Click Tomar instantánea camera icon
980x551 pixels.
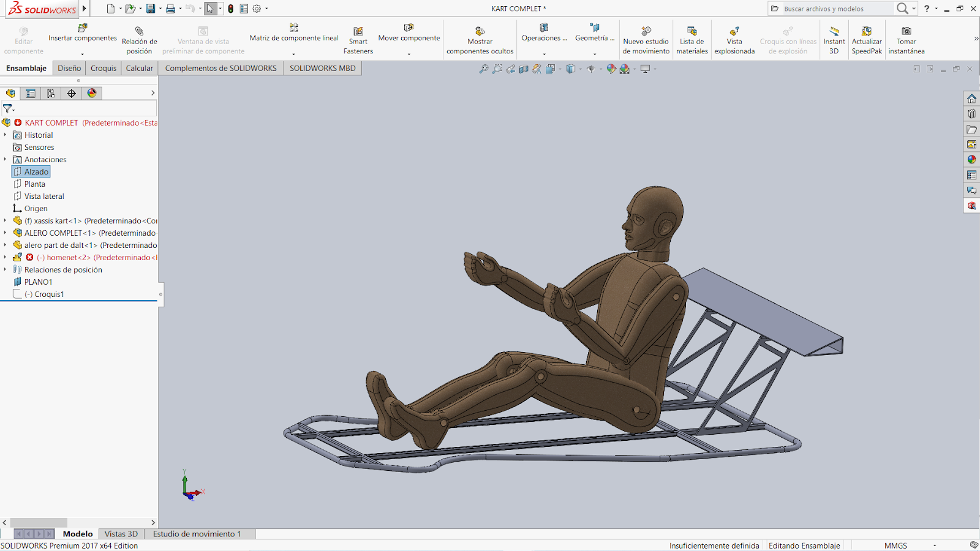pos(907,31)
